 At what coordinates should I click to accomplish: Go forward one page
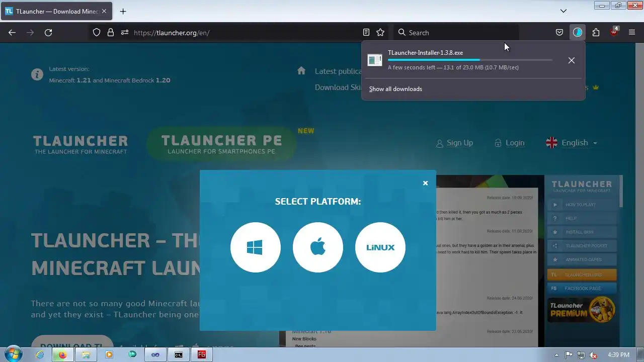click(30, 32)
